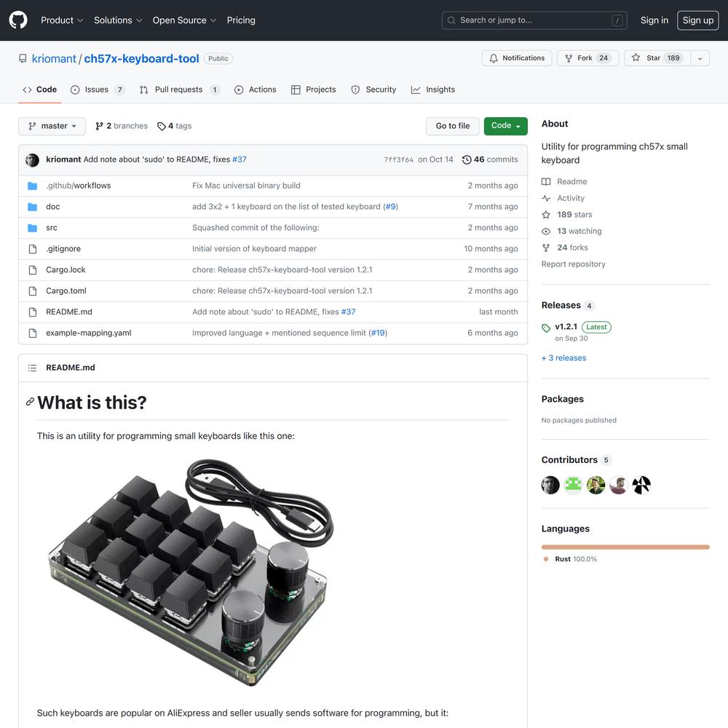Click the commits history clock icon
The image size is (728, 728).
click(467, 159)
